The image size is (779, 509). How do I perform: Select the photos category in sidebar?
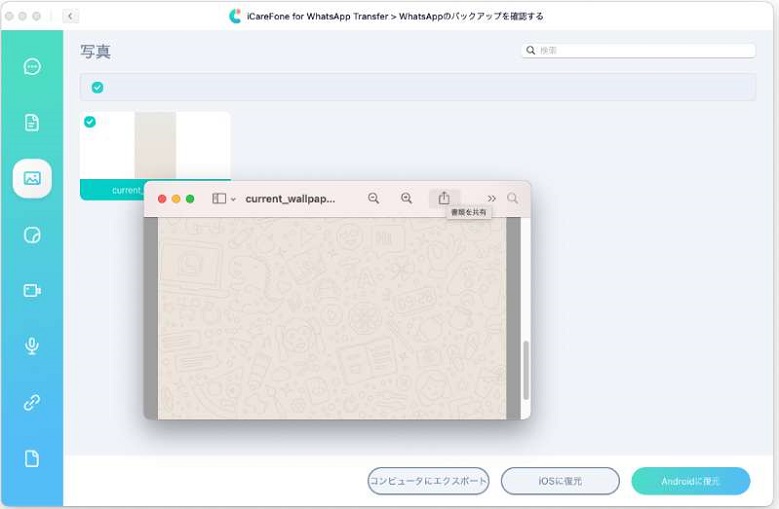tap(32, 178)
